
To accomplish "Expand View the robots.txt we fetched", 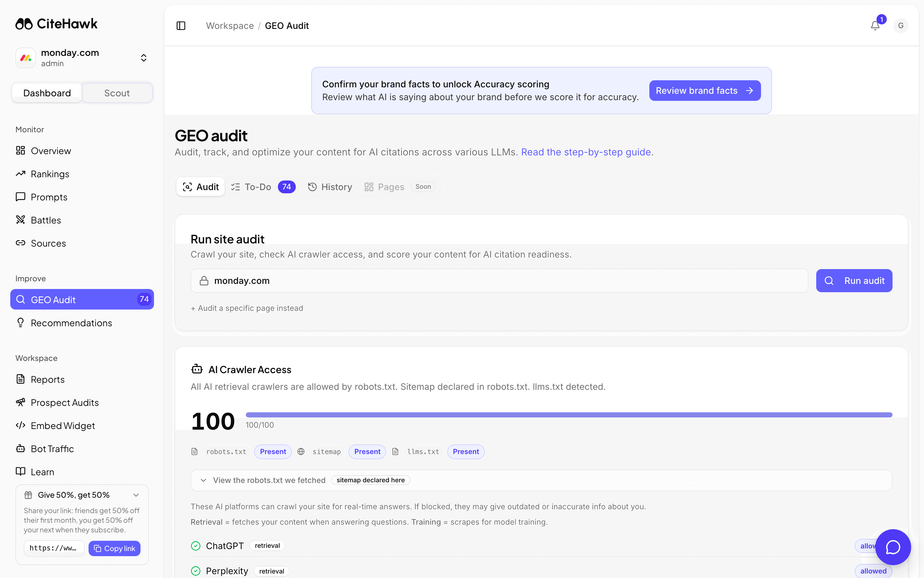I will point(542,480).
